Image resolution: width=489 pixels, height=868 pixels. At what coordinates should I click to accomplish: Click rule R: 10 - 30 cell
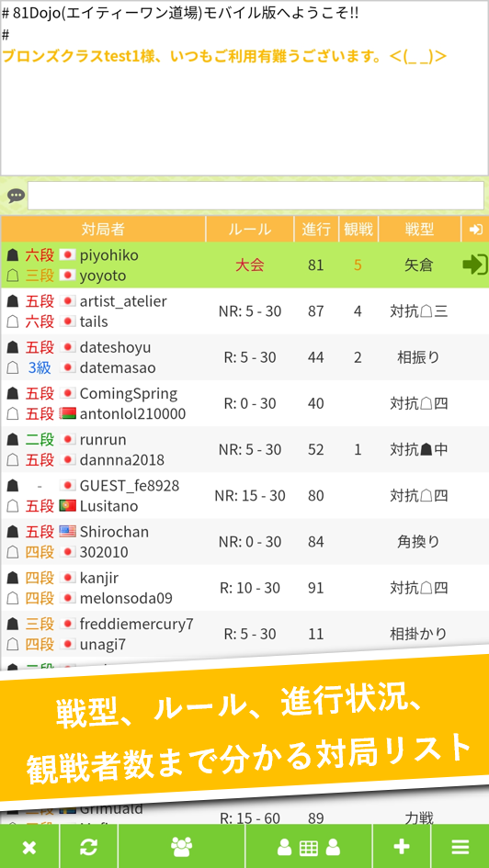click(x=250, y=587)
